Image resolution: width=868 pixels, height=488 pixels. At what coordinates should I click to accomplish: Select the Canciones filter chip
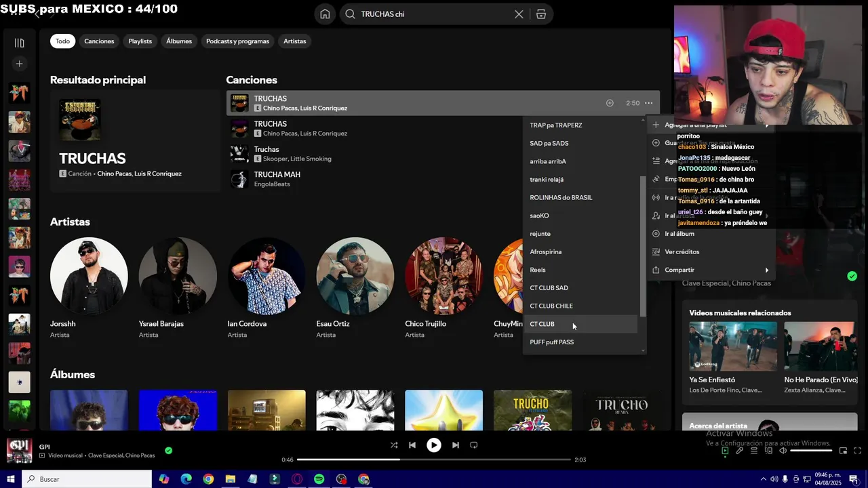pos(99,41)
